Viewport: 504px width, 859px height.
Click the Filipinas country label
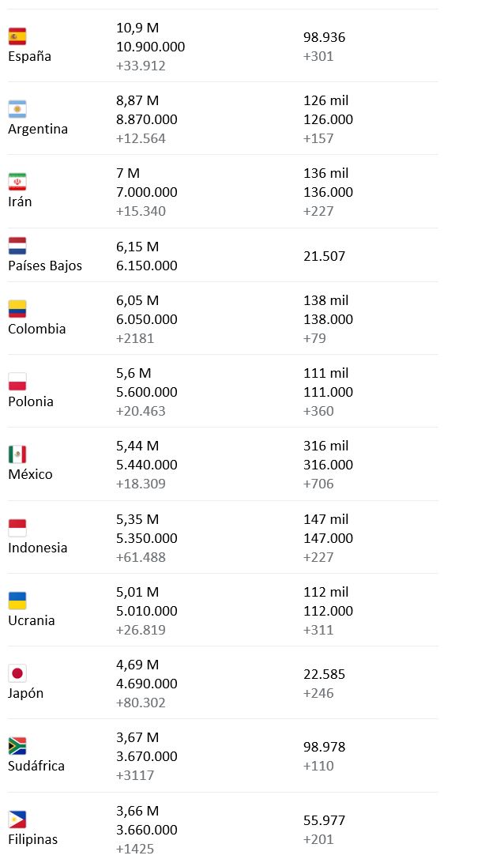[x=32, y=839]
